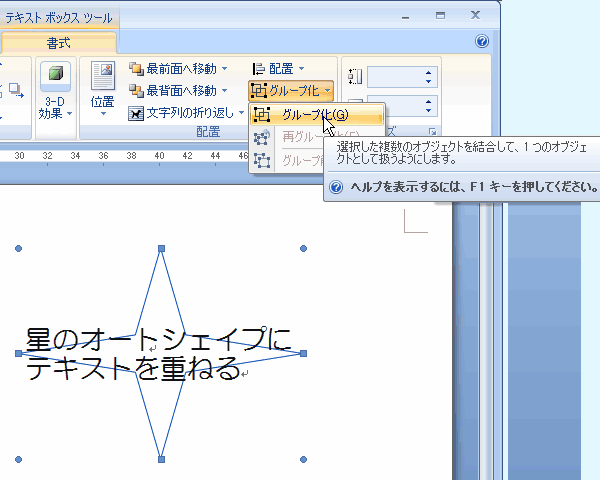Click the top-middle square handle of the star
This screenshot has width=600, height=480.
[x=161, y=248]
